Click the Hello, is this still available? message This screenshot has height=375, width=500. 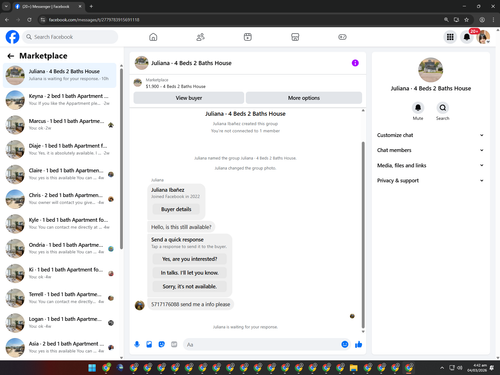coord(181,227)
